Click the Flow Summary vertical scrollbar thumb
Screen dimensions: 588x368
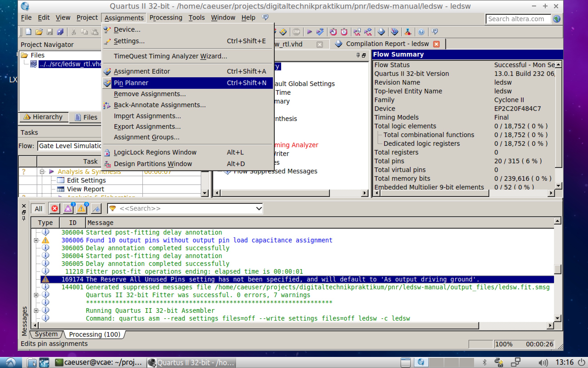pos(558,118)
